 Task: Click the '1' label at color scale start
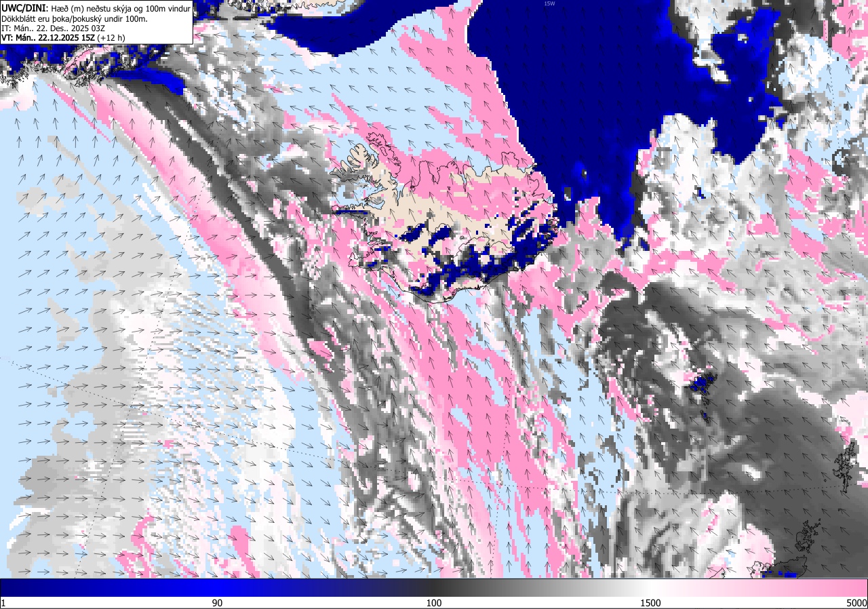pos(3,603)
